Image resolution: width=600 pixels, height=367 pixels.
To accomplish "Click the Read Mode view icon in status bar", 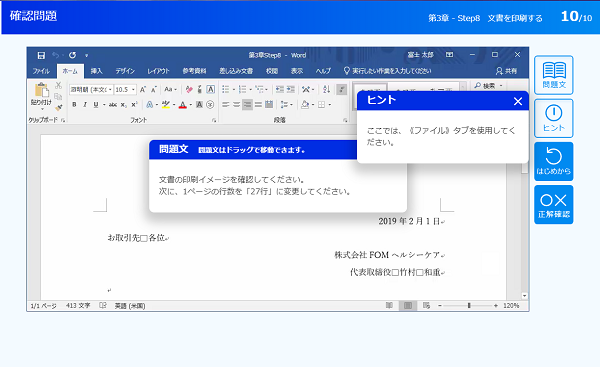I will point(389,305).
